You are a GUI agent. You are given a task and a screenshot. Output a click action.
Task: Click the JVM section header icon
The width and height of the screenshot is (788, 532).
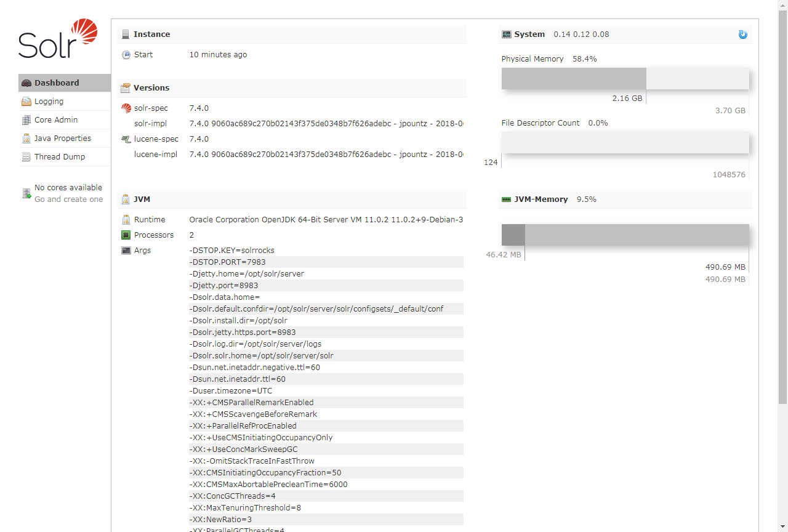pyautogui.click(x=126, y=199)
